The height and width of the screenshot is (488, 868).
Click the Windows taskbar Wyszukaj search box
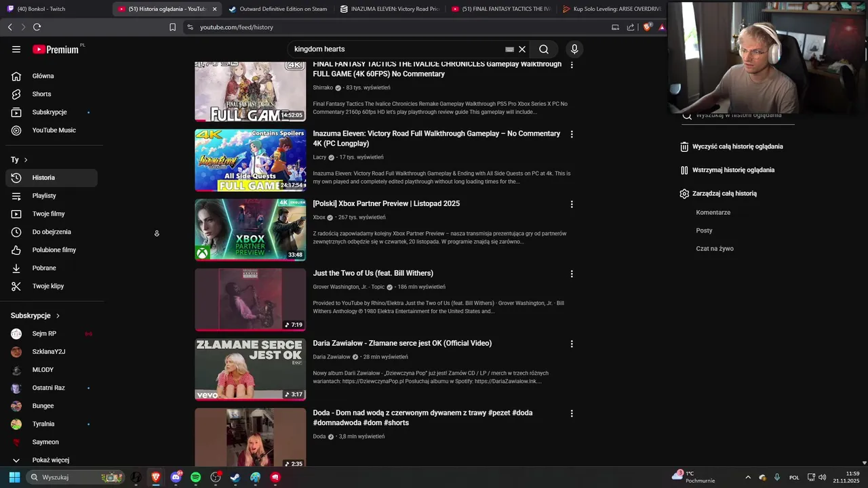(75, 477)
